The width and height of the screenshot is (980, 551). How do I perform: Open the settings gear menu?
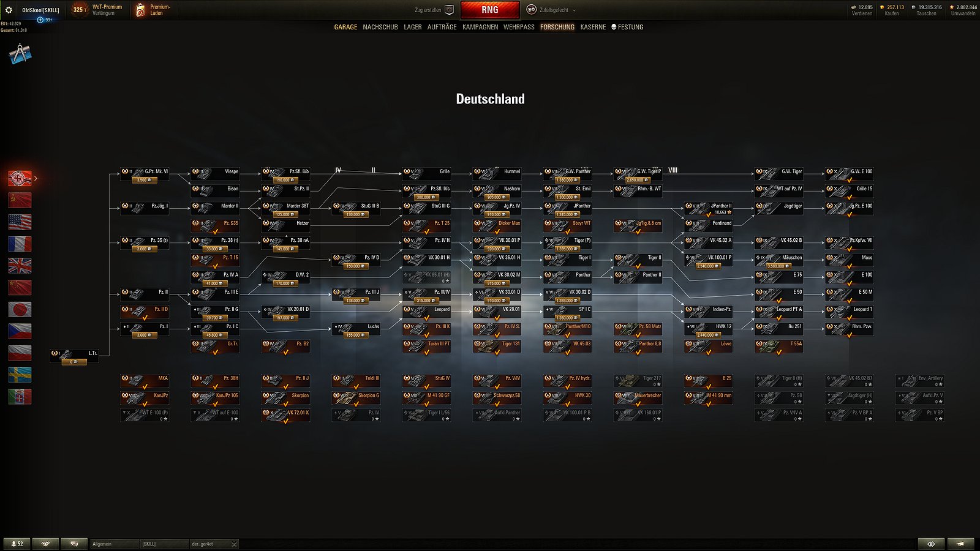pyautogui.click(x=9, y=10)
